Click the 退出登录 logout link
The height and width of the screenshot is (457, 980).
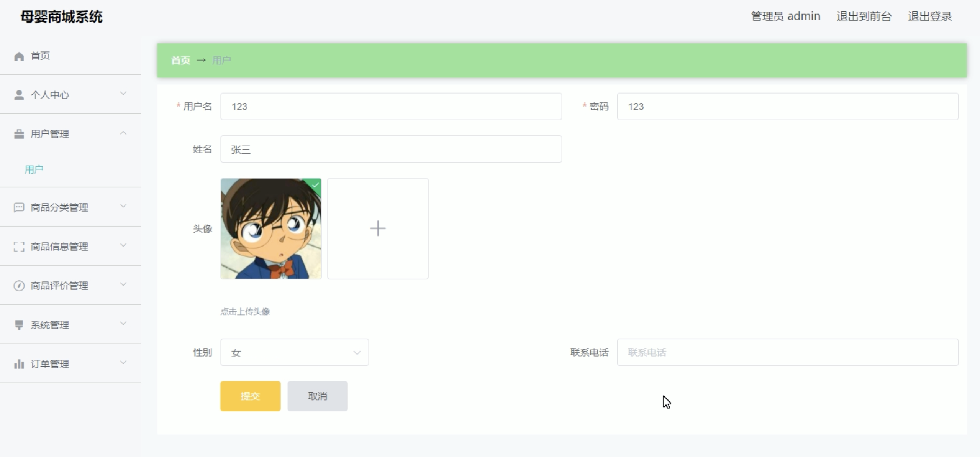(x=929, y=16)
